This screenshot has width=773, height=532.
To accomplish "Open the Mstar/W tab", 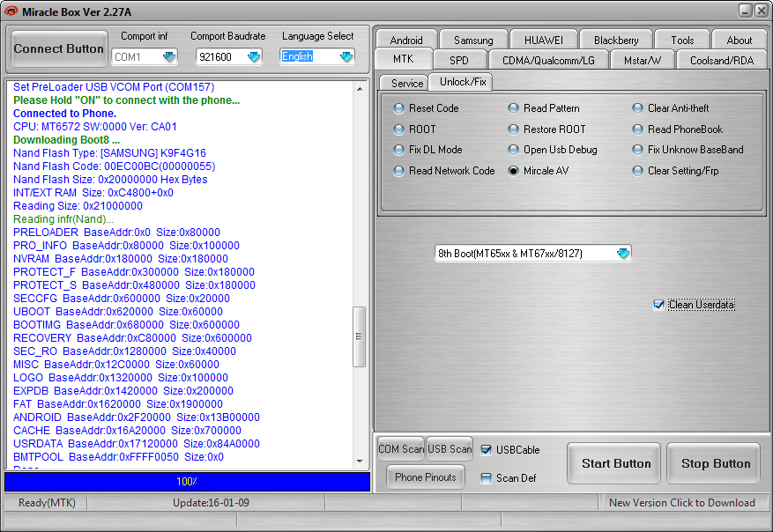I will [x=643, y=60].
